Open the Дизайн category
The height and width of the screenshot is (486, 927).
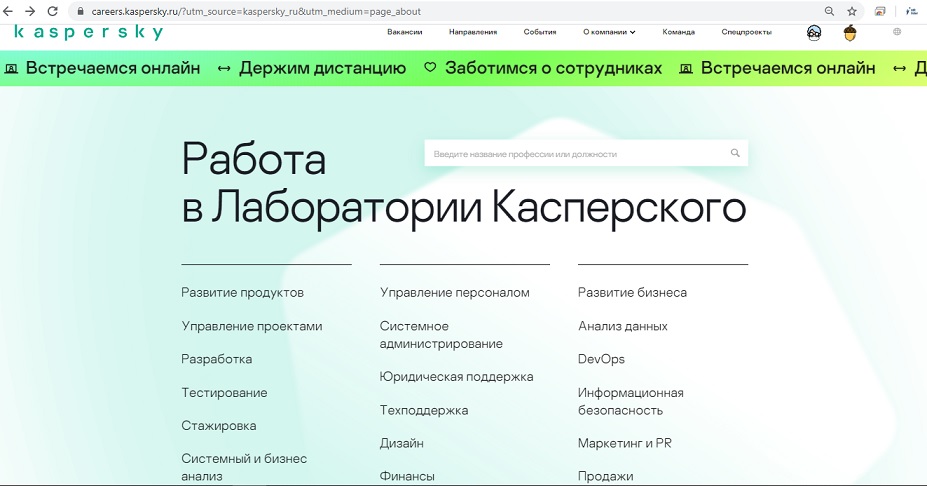click(x=401, y=443)
